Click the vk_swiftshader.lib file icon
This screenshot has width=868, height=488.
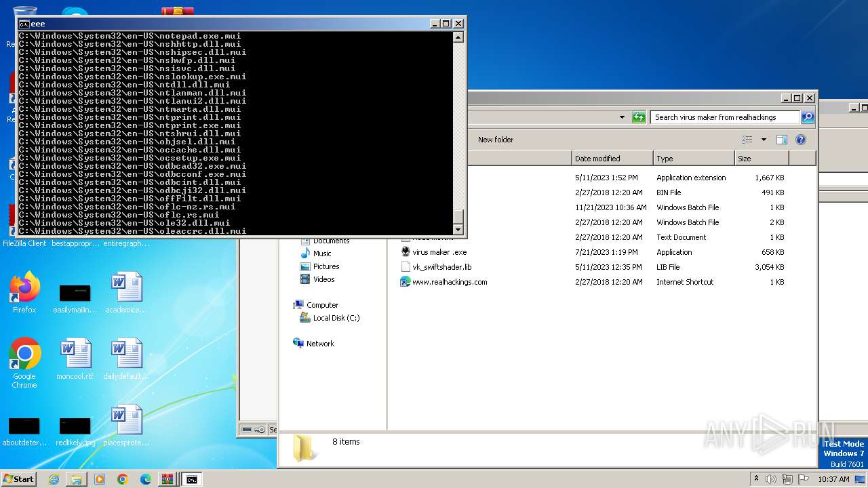pos(406,267)
